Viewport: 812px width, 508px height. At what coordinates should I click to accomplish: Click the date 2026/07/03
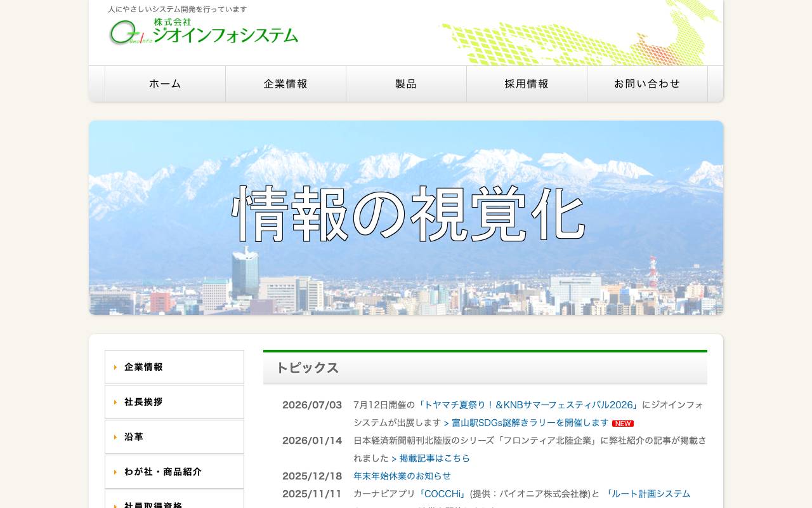pyautogui.click(x=312, y=405)
